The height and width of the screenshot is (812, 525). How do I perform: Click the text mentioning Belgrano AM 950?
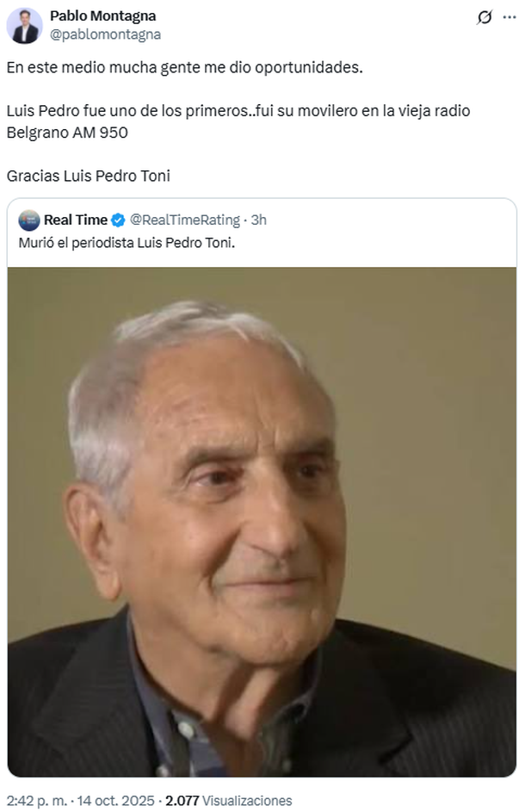pyautogui.click(x=67, y=133)
